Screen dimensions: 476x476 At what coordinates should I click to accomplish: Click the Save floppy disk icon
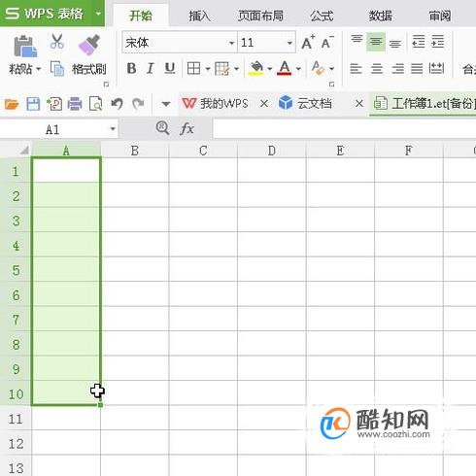pos(33,104)
